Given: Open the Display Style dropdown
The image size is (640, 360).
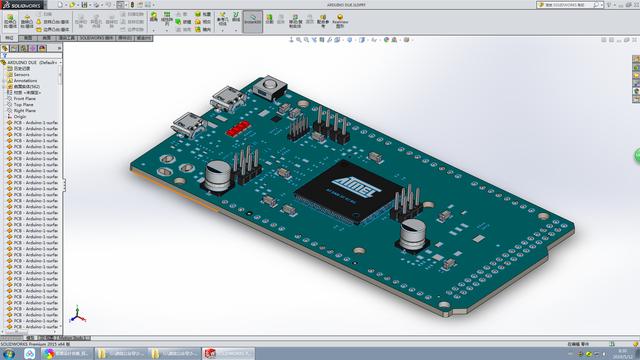Looking at the screenshot, I should (362, 40).
